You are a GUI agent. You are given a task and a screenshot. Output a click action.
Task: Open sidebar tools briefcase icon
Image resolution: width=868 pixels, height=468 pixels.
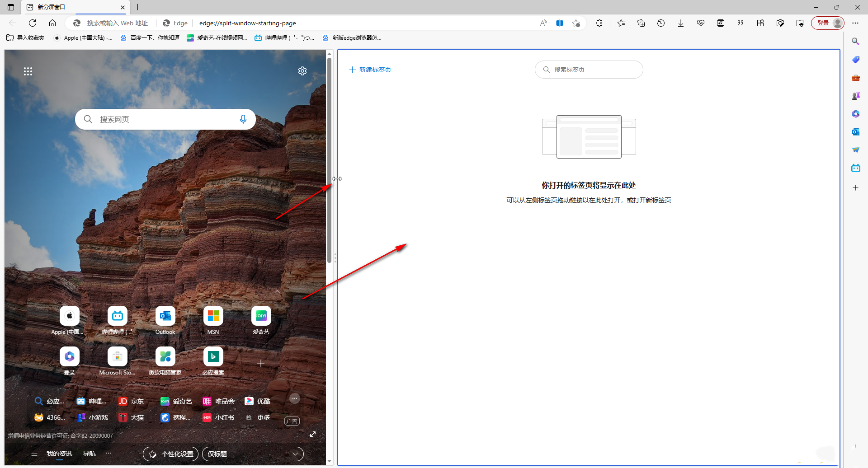(855, 78)
